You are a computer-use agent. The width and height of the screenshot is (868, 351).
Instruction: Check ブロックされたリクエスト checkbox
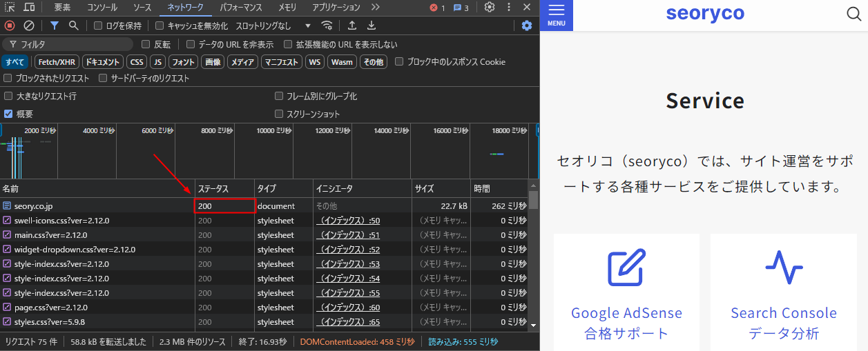(8, 78)
